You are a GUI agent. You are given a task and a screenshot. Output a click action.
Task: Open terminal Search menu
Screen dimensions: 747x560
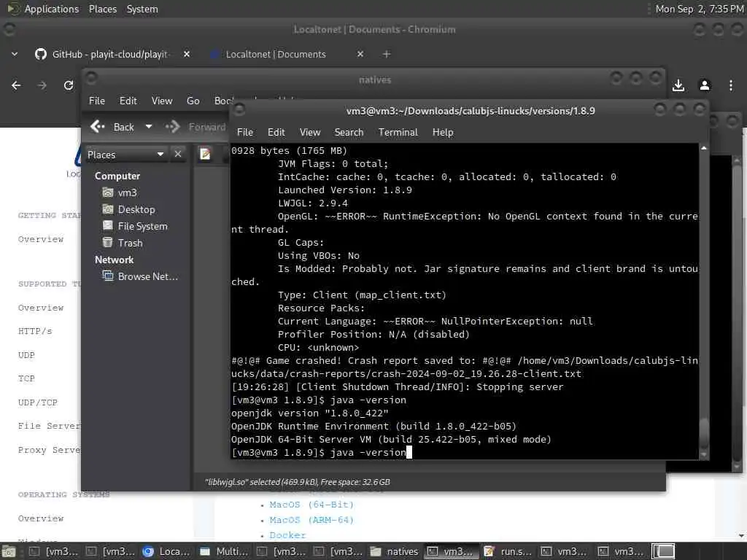pos(349,133)
